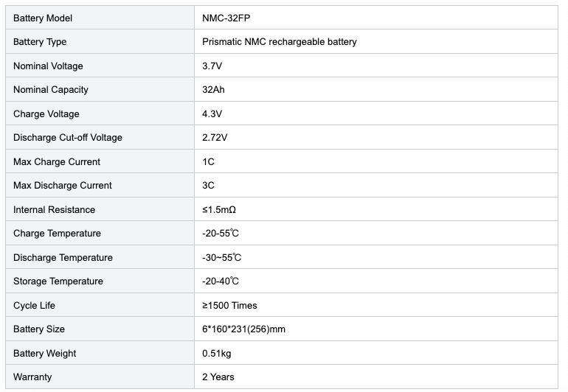Screen dimensions: 568x392
Task: Click the Nominal Voltage label
Action: (48, 66)
